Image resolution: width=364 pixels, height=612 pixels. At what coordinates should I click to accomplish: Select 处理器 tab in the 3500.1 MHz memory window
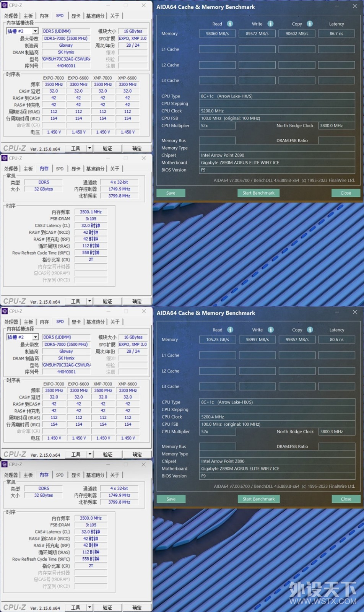[11, 169]
